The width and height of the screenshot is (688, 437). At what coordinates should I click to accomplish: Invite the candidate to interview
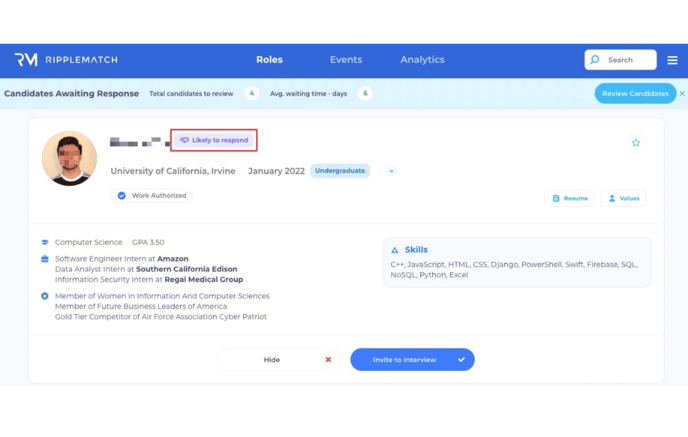click(x=412, y=359)
